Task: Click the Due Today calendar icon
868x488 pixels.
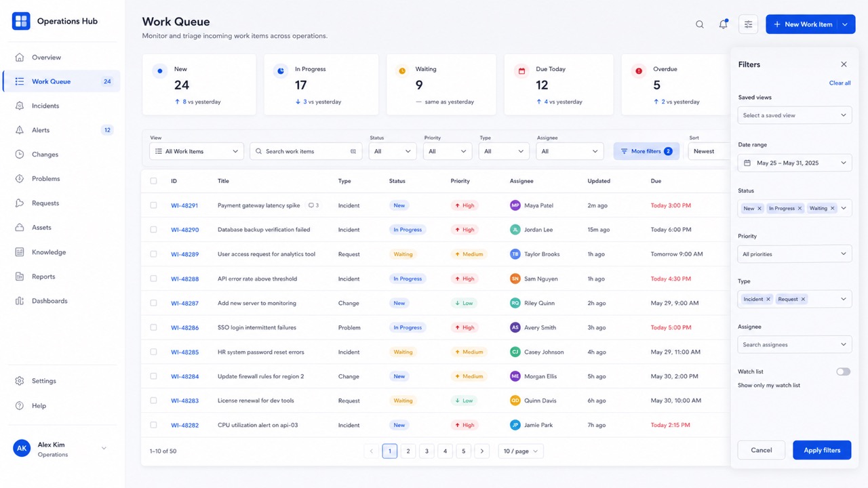Action: point(521,70)
